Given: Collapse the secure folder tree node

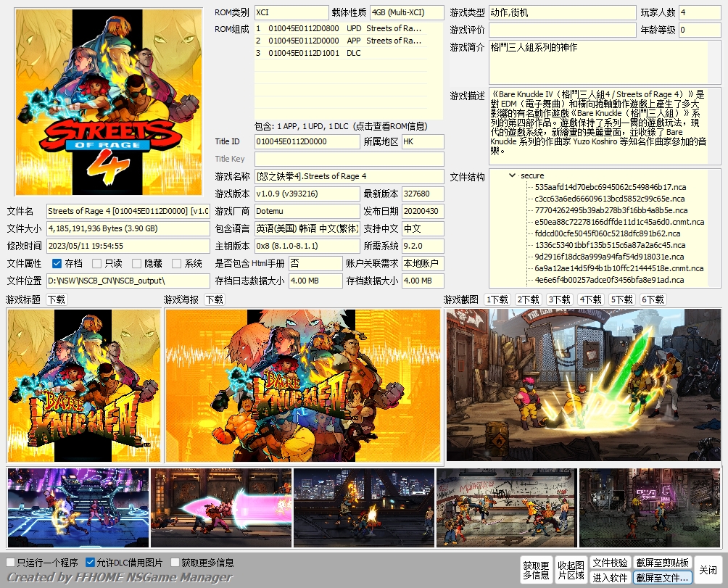Looking at the screenshot, I should pos(512,175).
